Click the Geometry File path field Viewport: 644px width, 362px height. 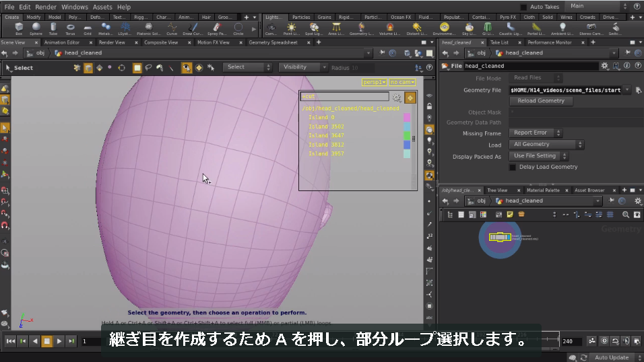pyautogui.click(x=566, y=90)
